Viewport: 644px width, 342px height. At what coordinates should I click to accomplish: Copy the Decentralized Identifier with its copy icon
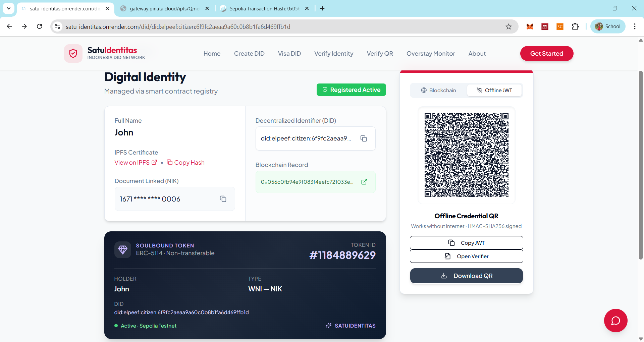tap(364, 138)
